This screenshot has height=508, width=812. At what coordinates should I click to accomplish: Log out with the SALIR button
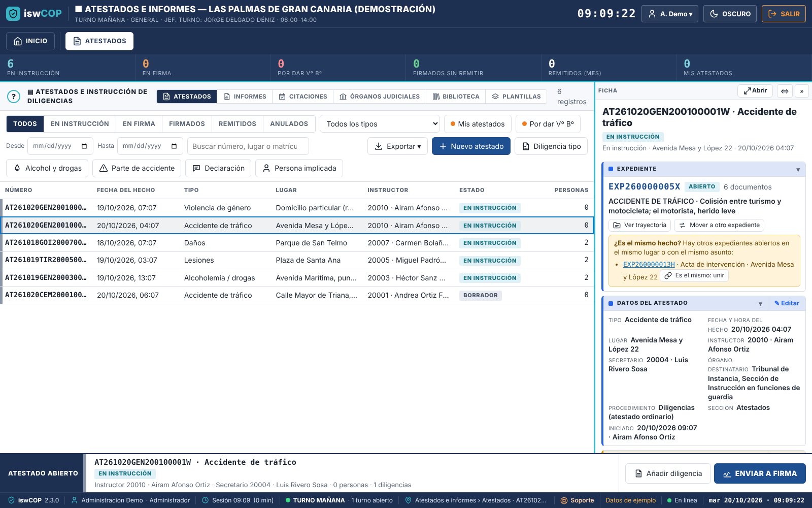pyautogui.click(x=784, y=14)
